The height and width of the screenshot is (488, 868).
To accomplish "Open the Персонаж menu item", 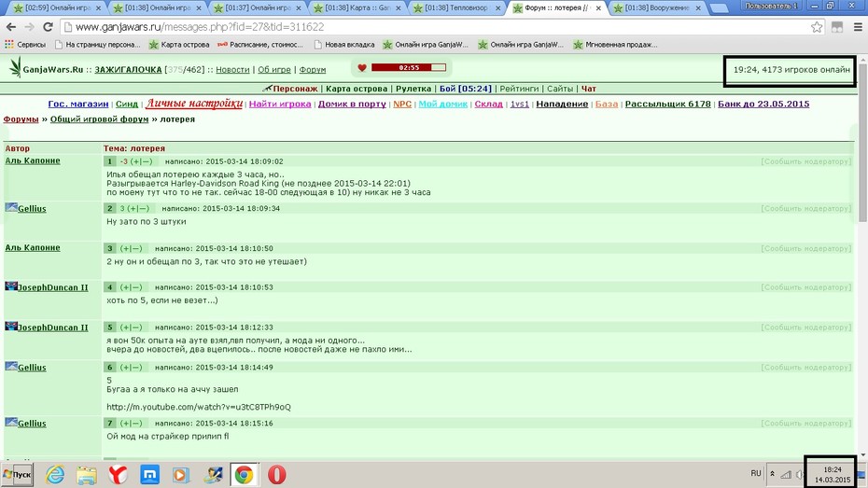I will pos(295,89).
